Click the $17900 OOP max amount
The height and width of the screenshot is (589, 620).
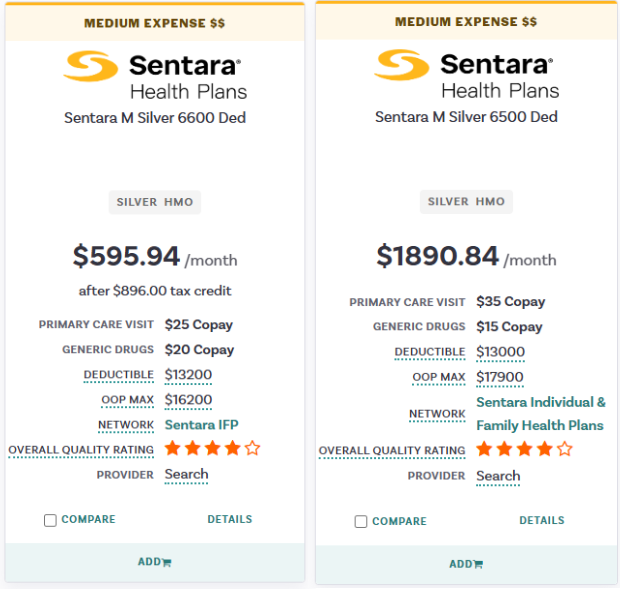click(500, 377)
